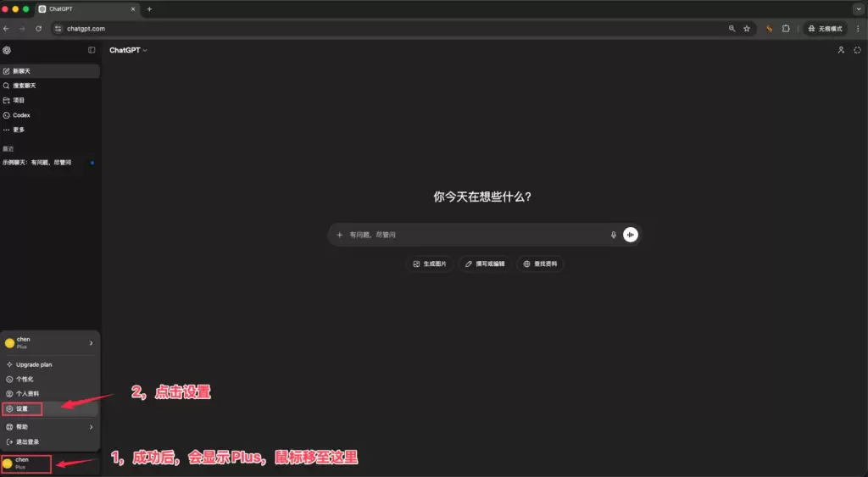This screenshot has height=477, width=868.
Task: Collapse the sidebar with the panel icon
Action: point(92,50)
